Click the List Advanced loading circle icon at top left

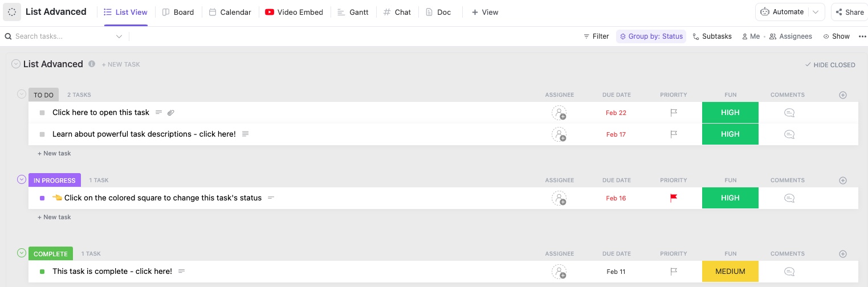pos(12,12)
